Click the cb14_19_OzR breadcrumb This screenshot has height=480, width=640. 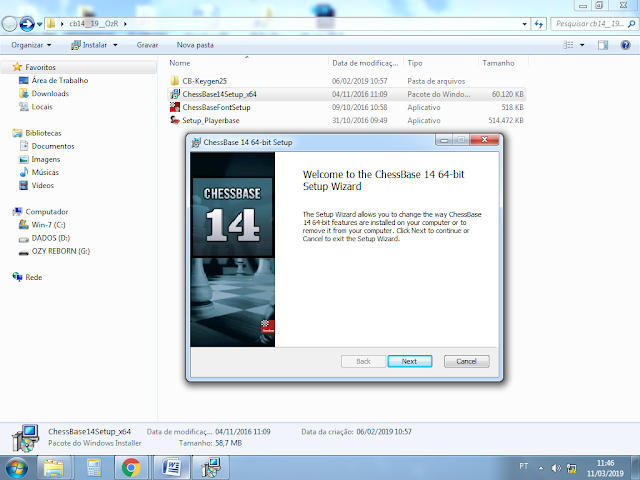[94, 24]
